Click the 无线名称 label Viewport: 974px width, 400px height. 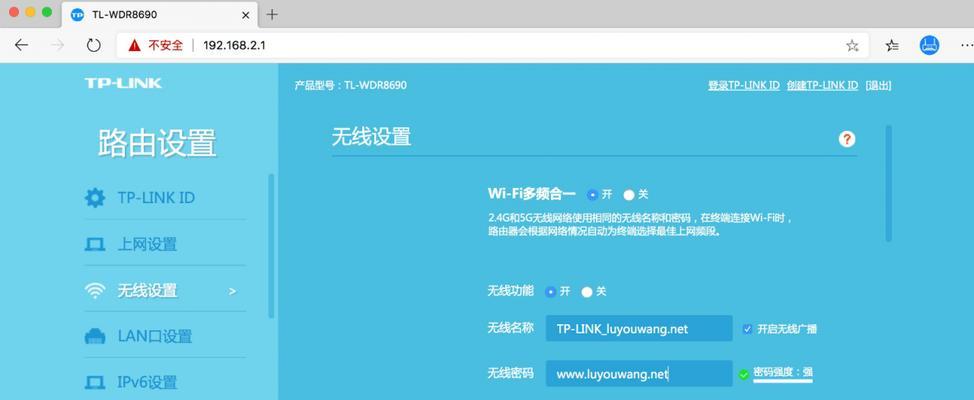pos(510,328)
